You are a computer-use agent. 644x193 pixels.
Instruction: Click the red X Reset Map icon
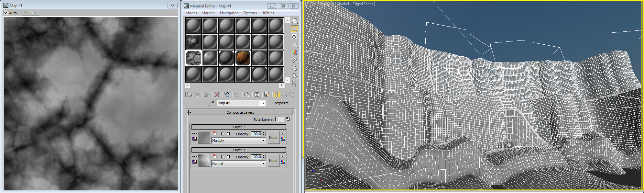[x=217, y=95]
